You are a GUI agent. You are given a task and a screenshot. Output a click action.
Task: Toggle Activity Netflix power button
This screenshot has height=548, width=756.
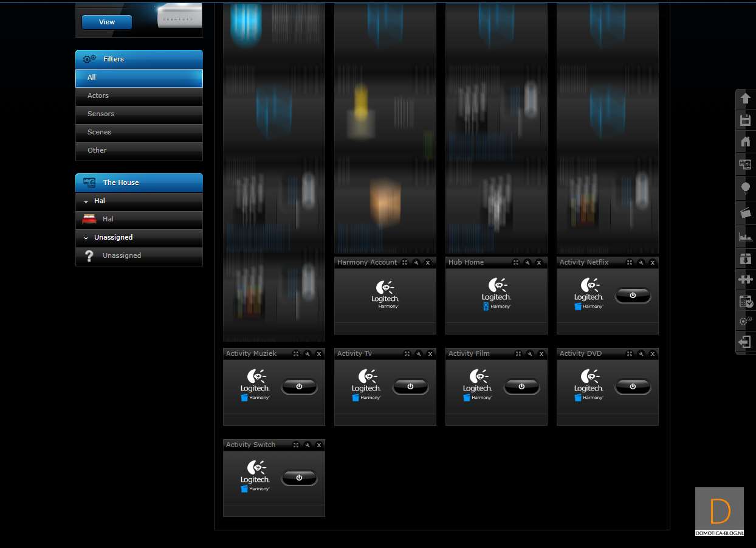point(633,296)
